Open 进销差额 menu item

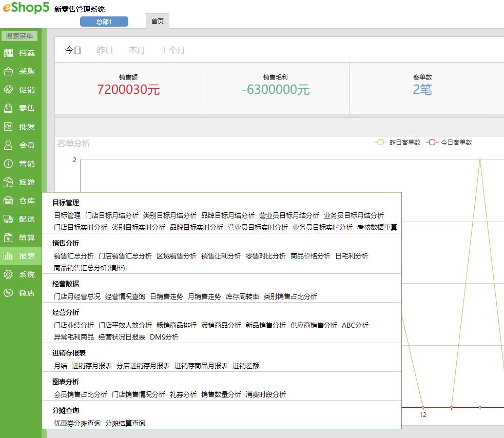246,366
